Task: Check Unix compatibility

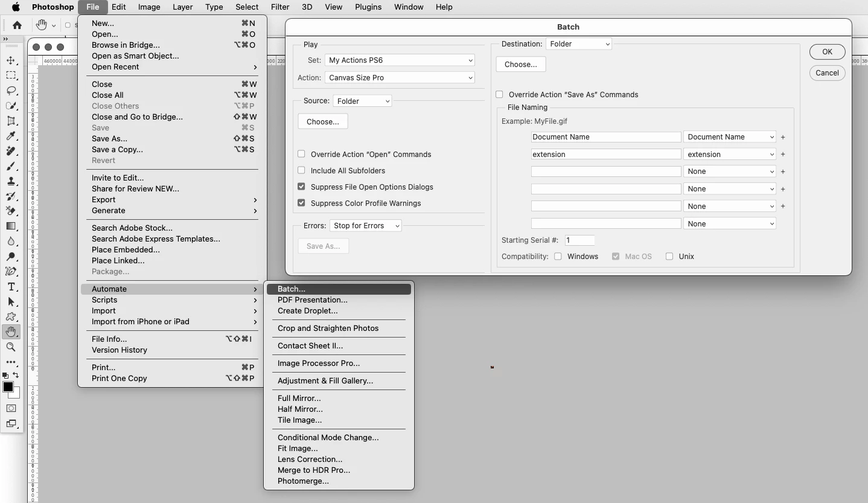Action: coord(669,256)
